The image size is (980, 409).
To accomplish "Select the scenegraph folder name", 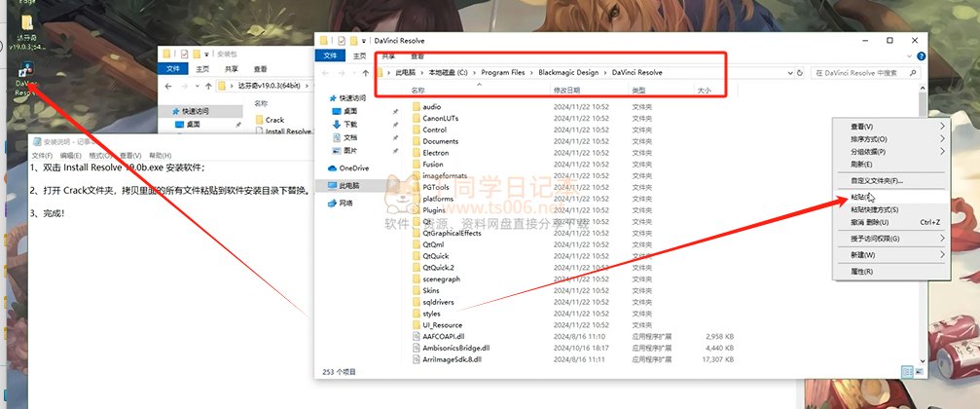I will [441, 279].
